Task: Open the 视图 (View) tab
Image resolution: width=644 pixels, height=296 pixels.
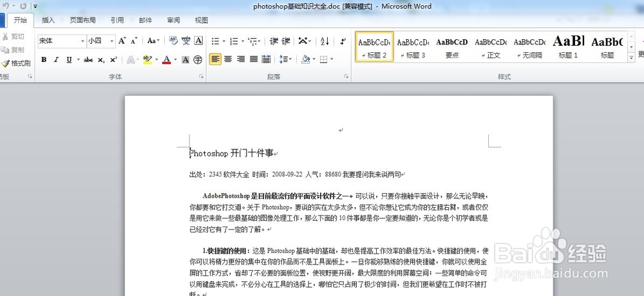Action: coord(201,20)
